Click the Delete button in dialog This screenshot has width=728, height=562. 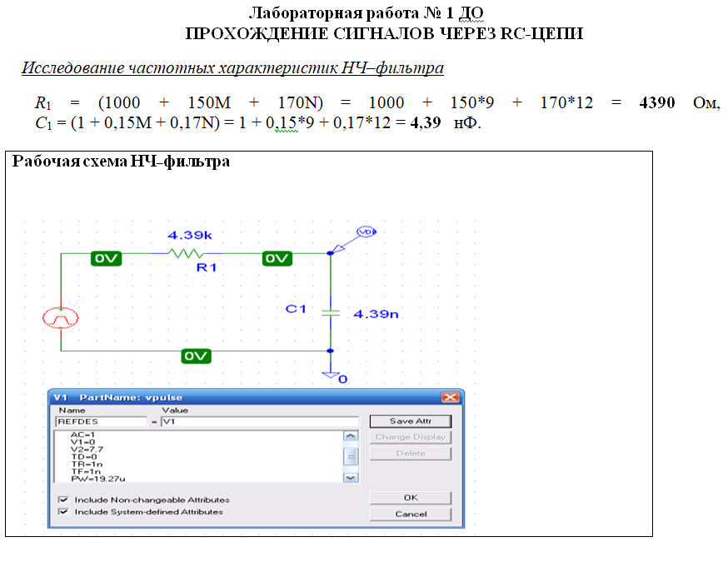(x=411, y=454)
